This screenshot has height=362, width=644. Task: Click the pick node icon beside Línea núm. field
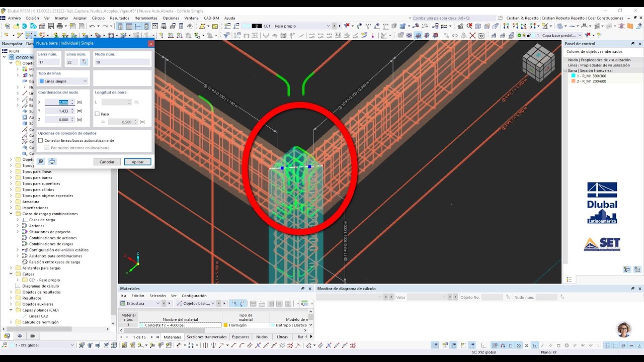click(85, 62)
